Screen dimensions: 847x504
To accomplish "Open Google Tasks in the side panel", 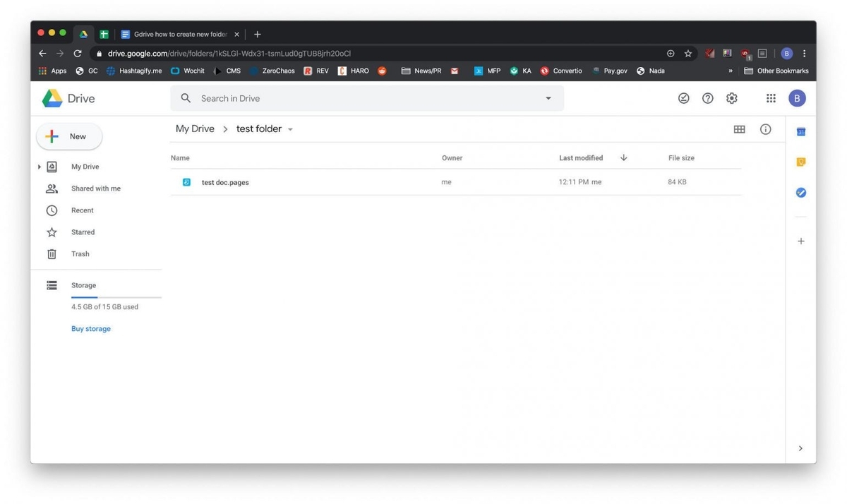I will (800, 192).
